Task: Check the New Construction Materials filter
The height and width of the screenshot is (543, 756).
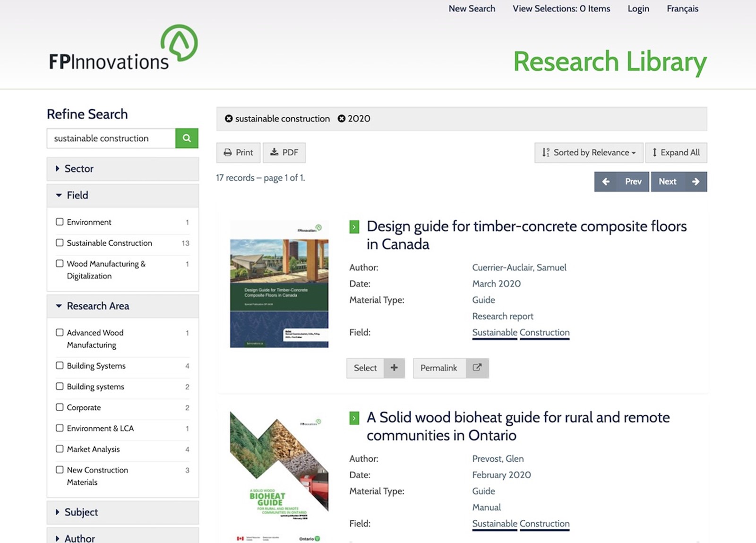Action: pyautogui.click(x=60, y=469)
